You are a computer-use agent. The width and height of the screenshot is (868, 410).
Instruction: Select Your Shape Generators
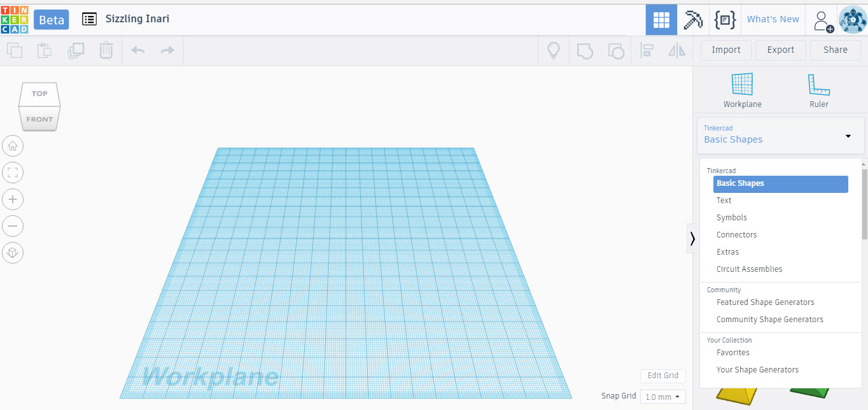pos(758,370)
